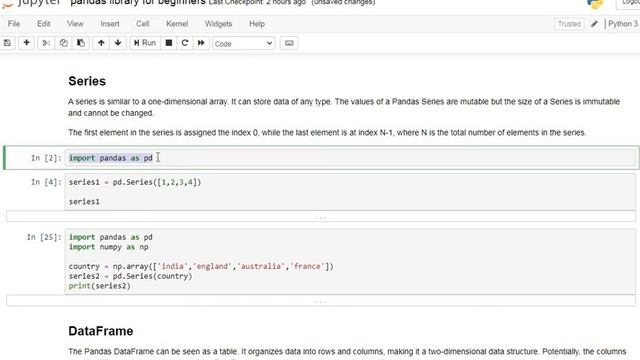Click the 'In [4]:' prompt label
The image size is (640, 360).
click(x=46, y=182)
